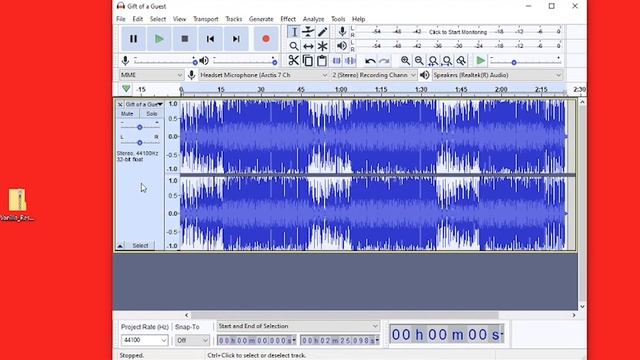Viewport: 640px width, 360px height.
Task: Click the start-monitoring recording meter
Action: coord(458,32)
